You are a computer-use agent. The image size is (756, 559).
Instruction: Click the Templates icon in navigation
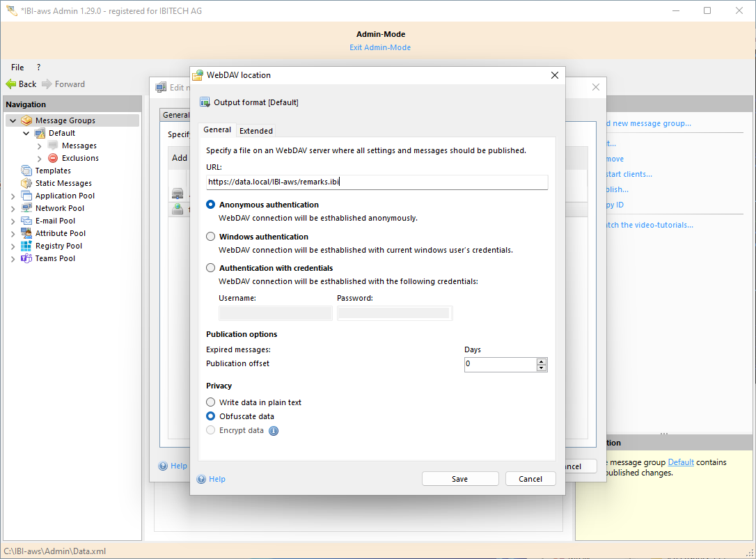[26, 171]
